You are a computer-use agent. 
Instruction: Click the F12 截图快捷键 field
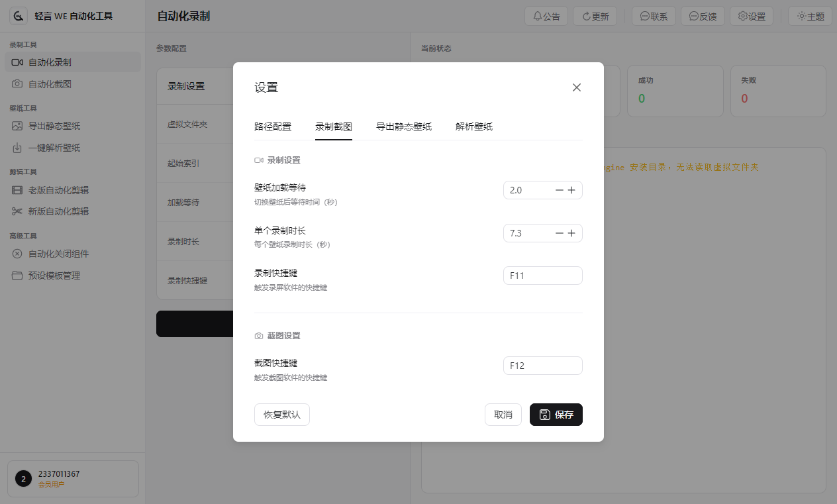pos(542,365)
